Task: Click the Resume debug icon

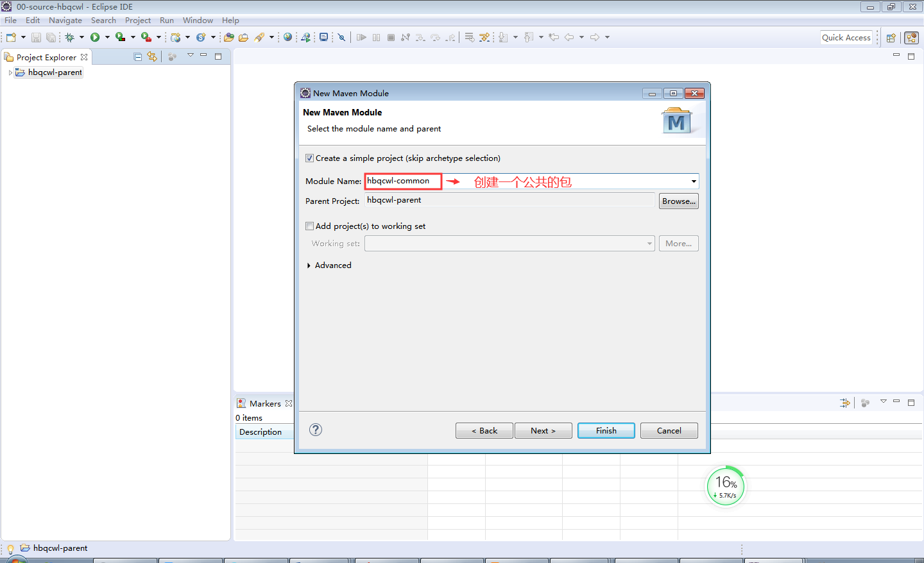Action: point(361,37)
